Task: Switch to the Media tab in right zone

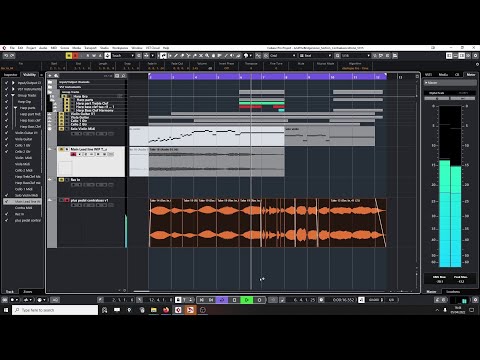Action: (x=443, y=75)
